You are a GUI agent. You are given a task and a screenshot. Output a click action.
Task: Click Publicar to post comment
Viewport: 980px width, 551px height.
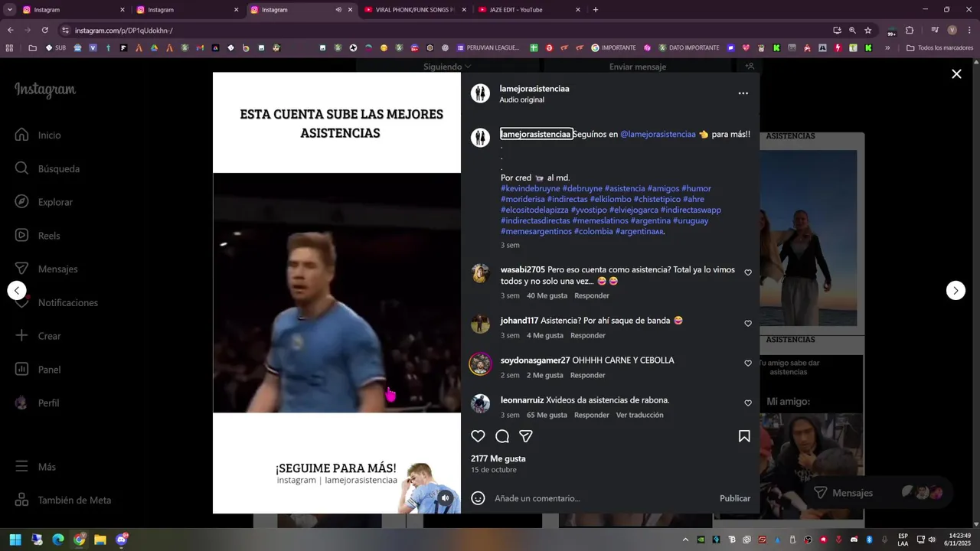pos(735,498)
